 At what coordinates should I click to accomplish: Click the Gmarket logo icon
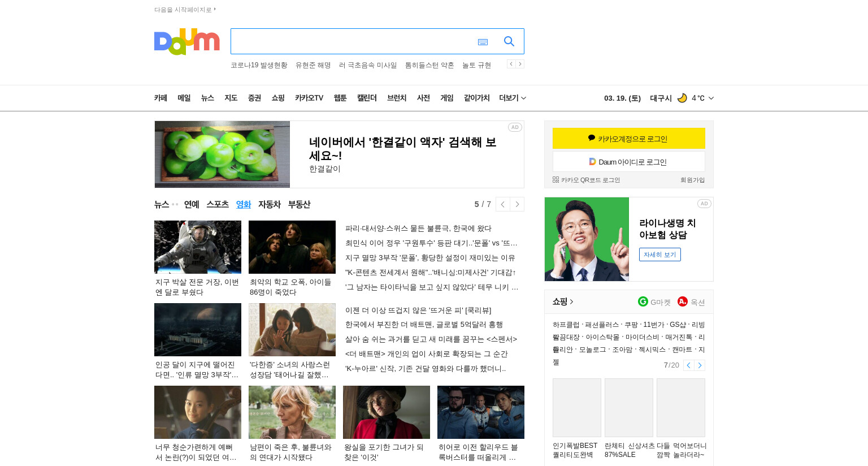pos(643,301)
